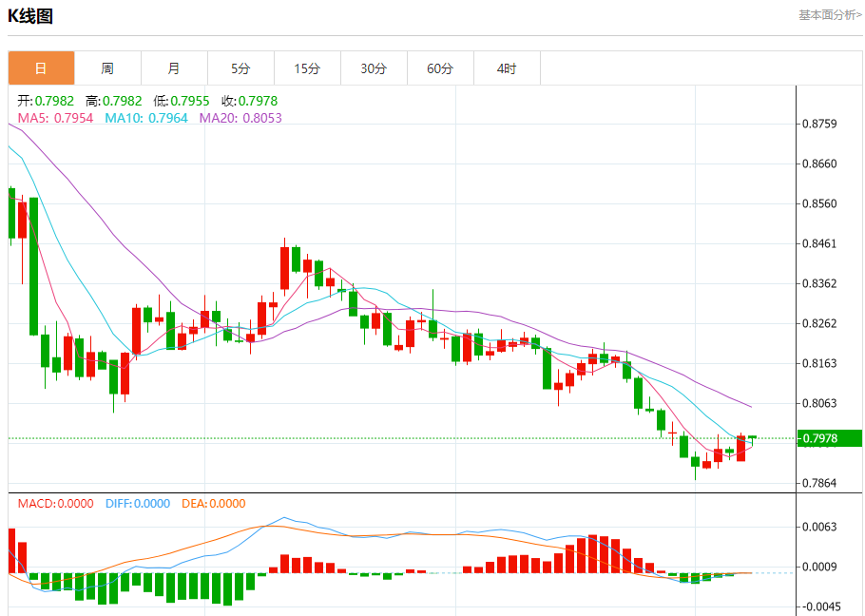Click the MA10: 0.7964 label
Viewport: 865px width, 616px height.
(x=146, y=118)
